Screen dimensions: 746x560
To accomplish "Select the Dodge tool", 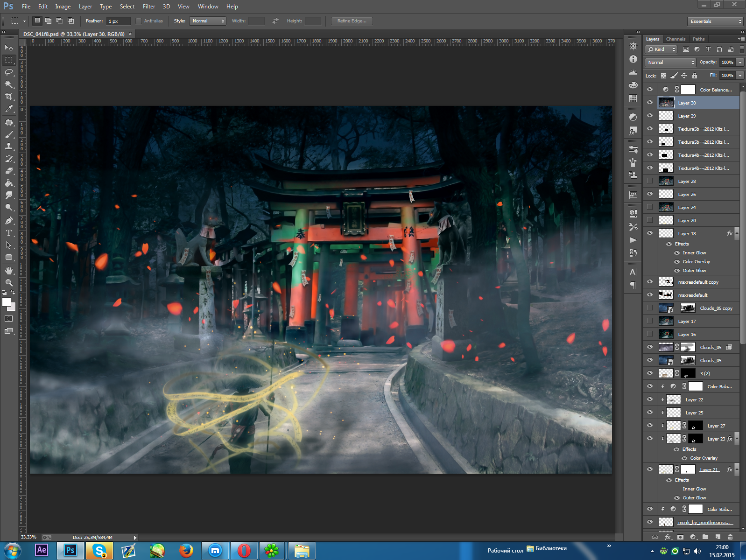I will point(9,208).
